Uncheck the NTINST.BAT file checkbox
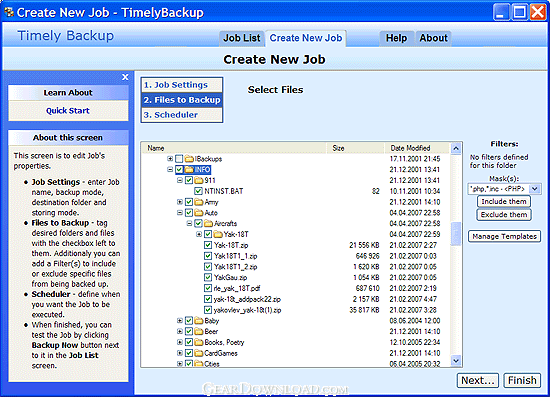This screenshot has height=397, width=550. 198,191
